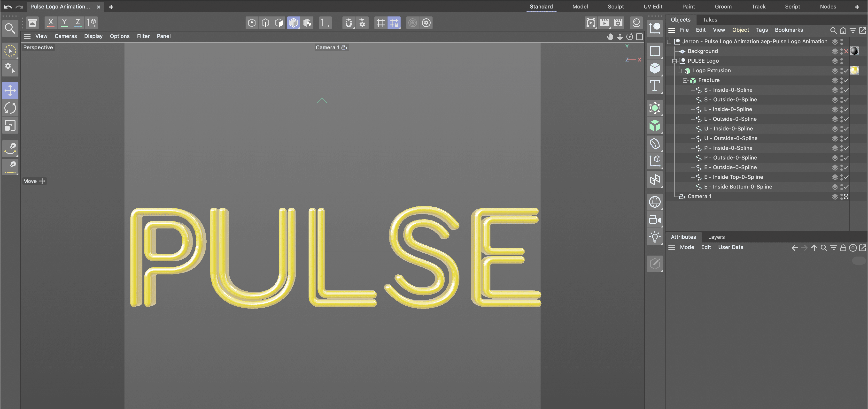The height and width of the screenshot is (409, 868).
Task: Select the Camera 1 object in tree
Action: 699,196
